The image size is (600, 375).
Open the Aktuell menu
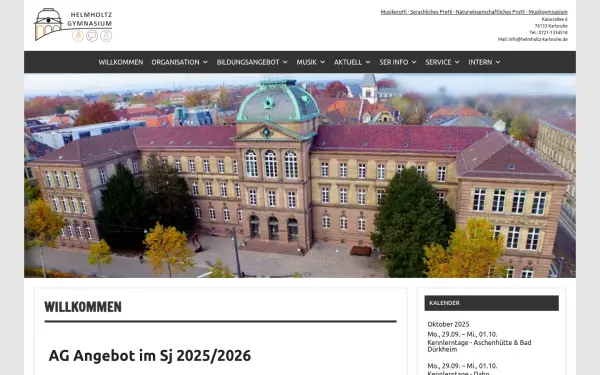click(x=348, y=62)
